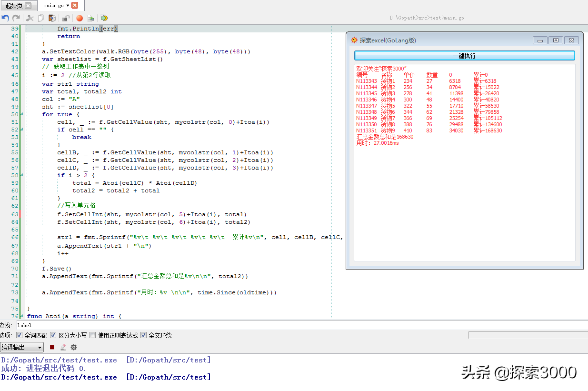Click 'a.SetTextColor' line 42
The width and height of the screenshot is (588, 391).
click(x=146, y=51)
